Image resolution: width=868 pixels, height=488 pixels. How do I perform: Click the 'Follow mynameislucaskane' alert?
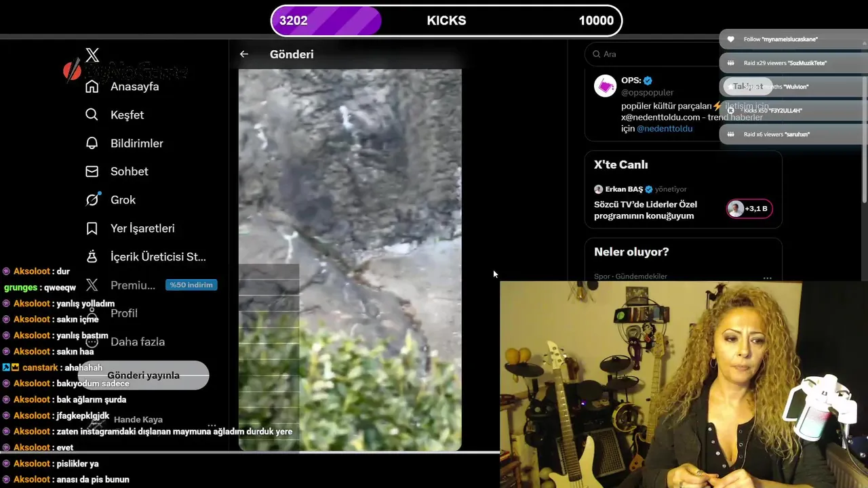[793, 39]
